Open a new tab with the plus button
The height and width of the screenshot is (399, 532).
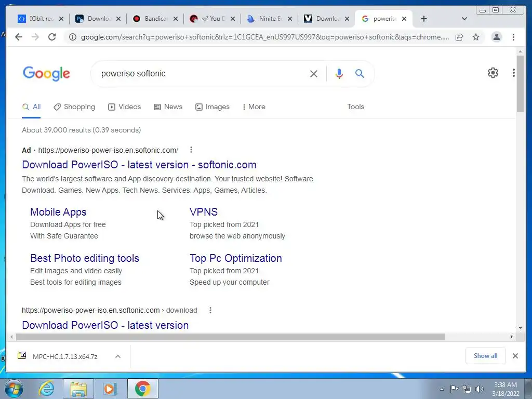(424, 19)
